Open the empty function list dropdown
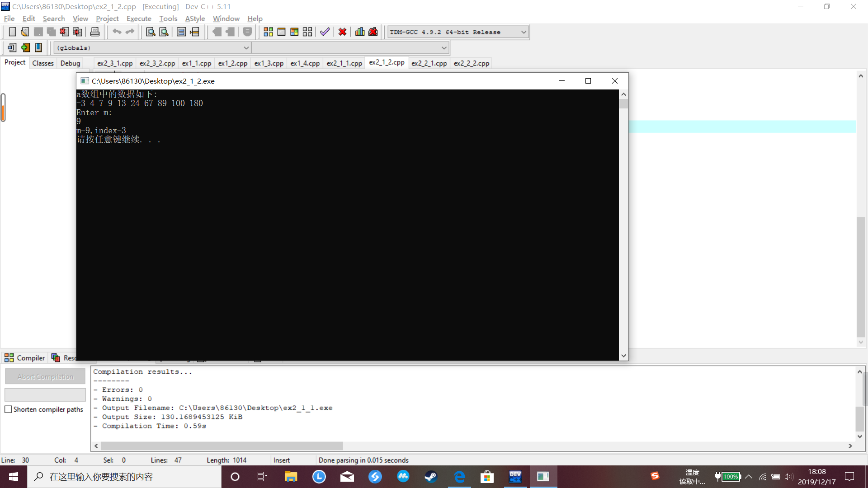This screenshot has height=488, width=868. 443,48
